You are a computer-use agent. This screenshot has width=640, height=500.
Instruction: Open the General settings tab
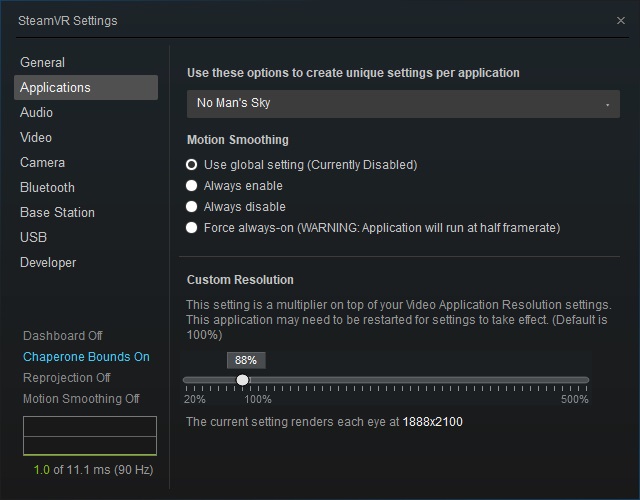click(42, 62)
